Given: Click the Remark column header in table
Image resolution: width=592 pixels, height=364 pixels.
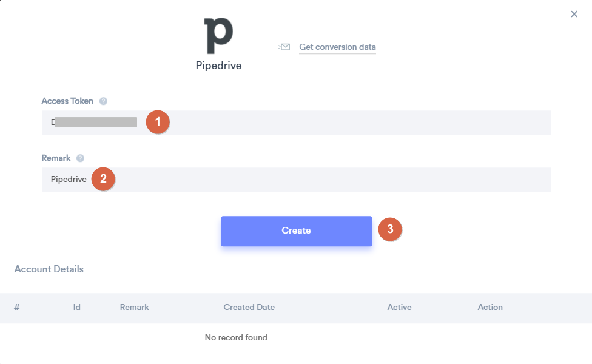Looking at the screenshot, I should pyautogui.click(x=135, y=307).
